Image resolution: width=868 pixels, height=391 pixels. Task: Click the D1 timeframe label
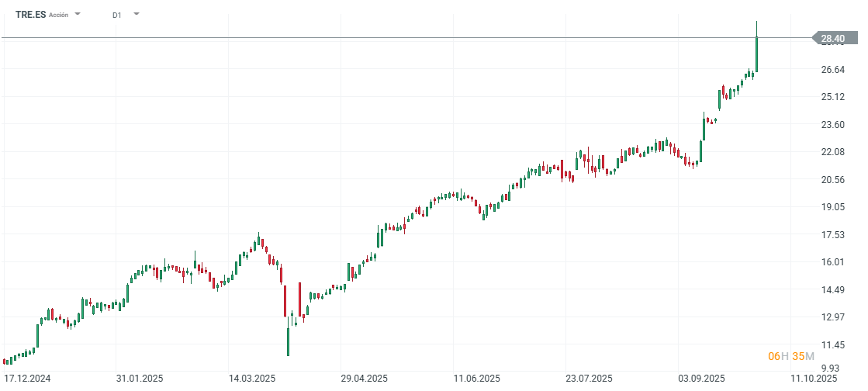(x=116, y=15)
